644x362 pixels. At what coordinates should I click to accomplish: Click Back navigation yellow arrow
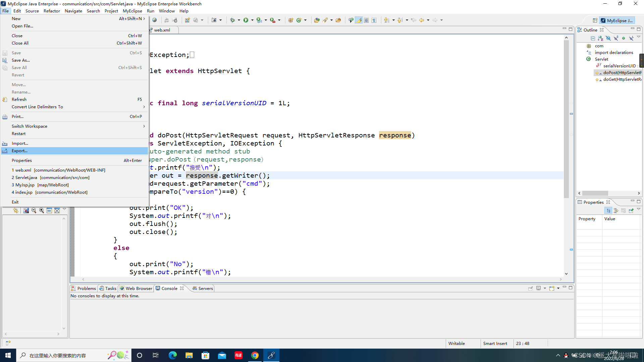pyautogui.click(x=422, y=20)
